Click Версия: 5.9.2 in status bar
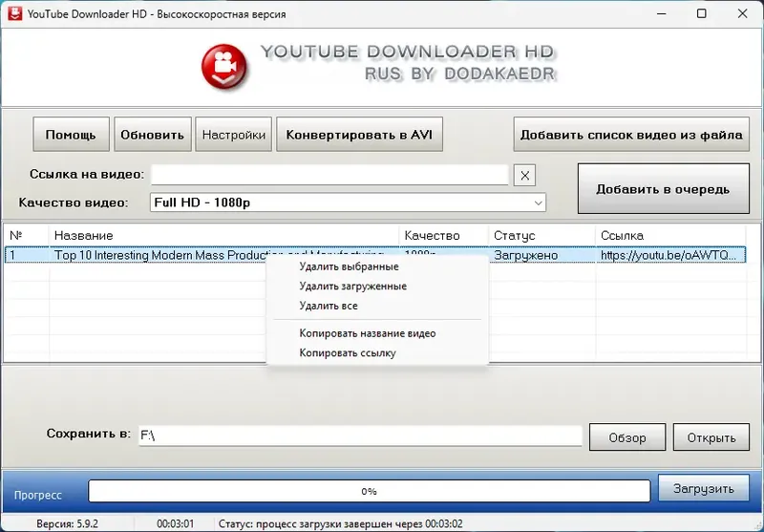Image resolution: width=764 pixels, height=532 pixels. (x=67, y=524)
